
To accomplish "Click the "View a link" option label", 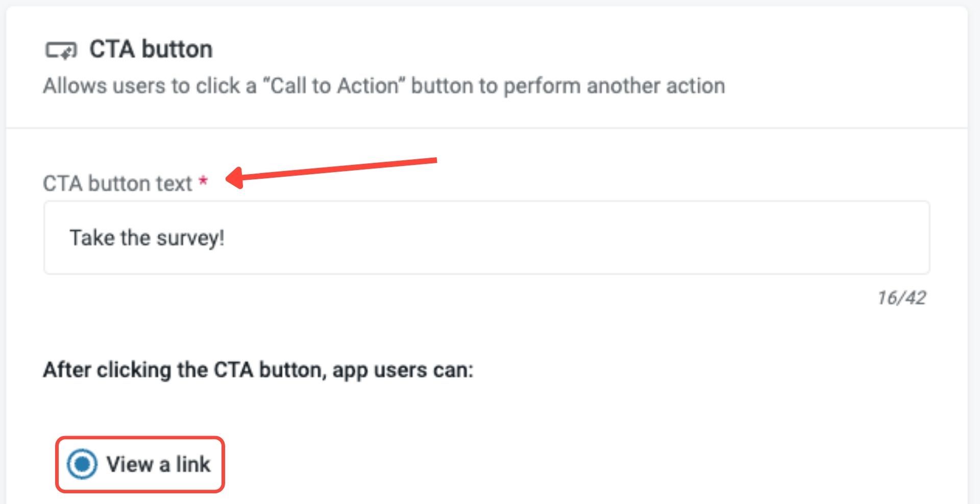I will click(x=158, y=464).
